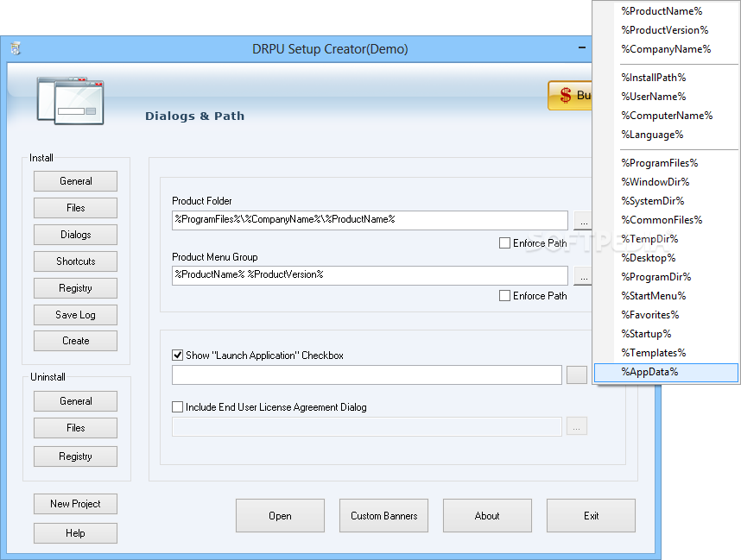Image resolution: width=741 pixels, height=560 pixels.
Task: Choose the %UserName% variable
Action: (x=667, y=97)
